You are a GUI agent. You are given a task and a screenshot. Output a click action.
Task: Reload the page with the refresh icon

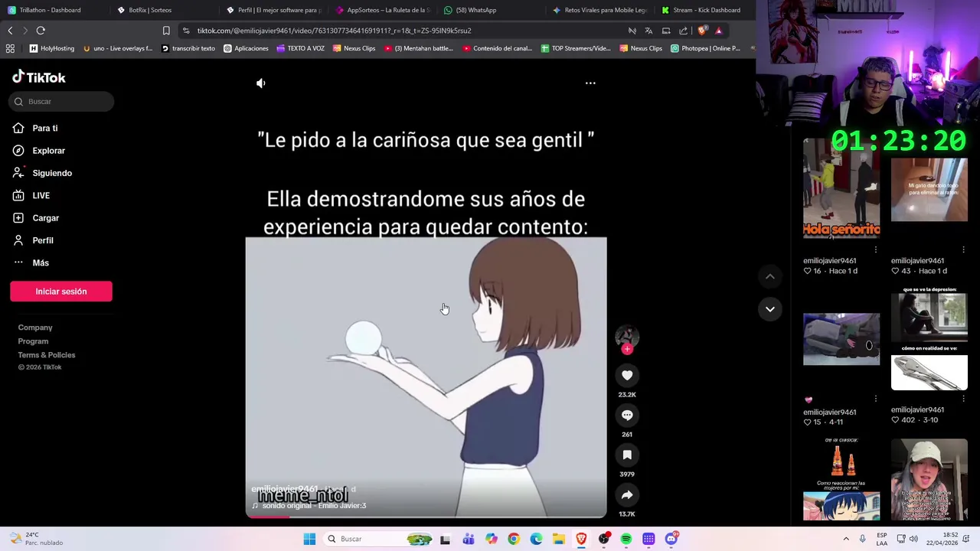click(x=41, y=31)
